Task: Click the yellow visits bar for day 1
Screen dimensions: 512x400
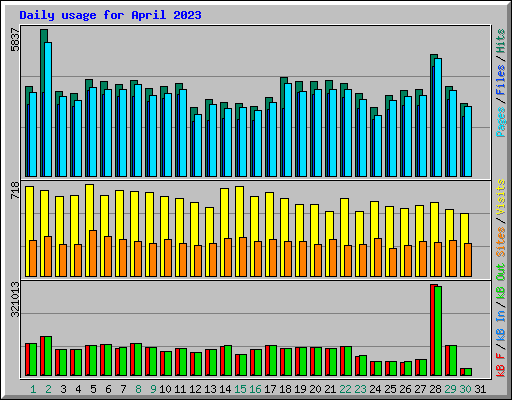Action: [29, 213]
